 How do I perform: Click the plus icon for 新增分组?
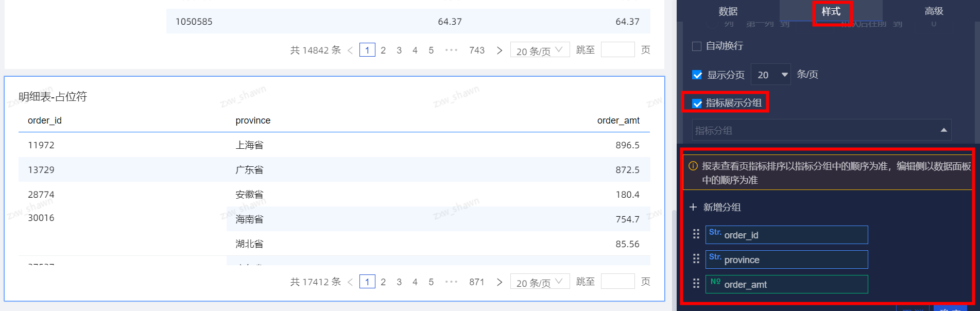point(693,207)
